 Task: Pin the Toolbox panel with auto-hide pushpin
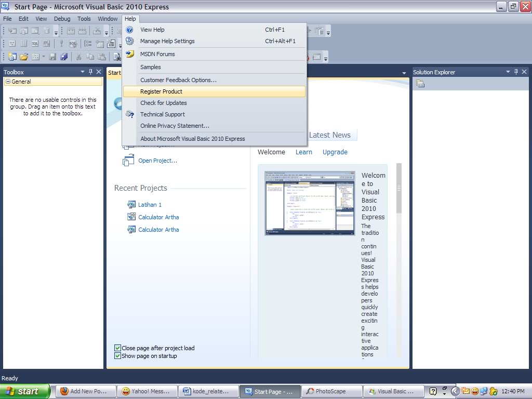90,72
